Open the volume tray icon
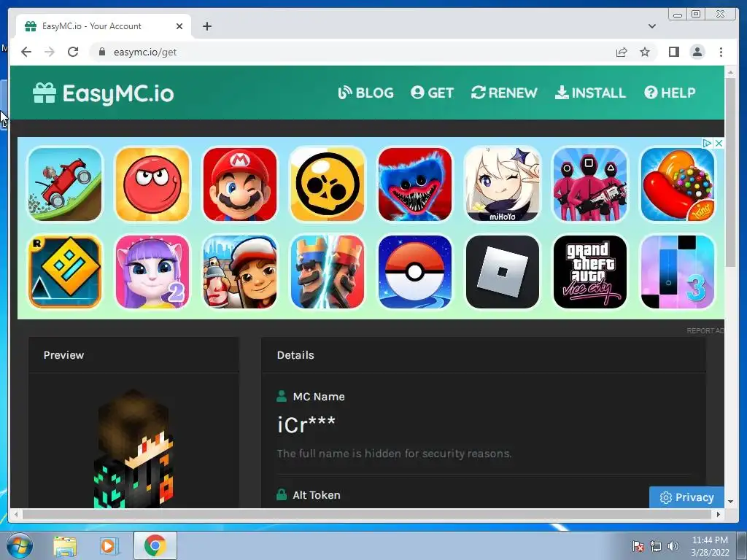The width and height of the screenshot is (747, 560). [673, 545]
